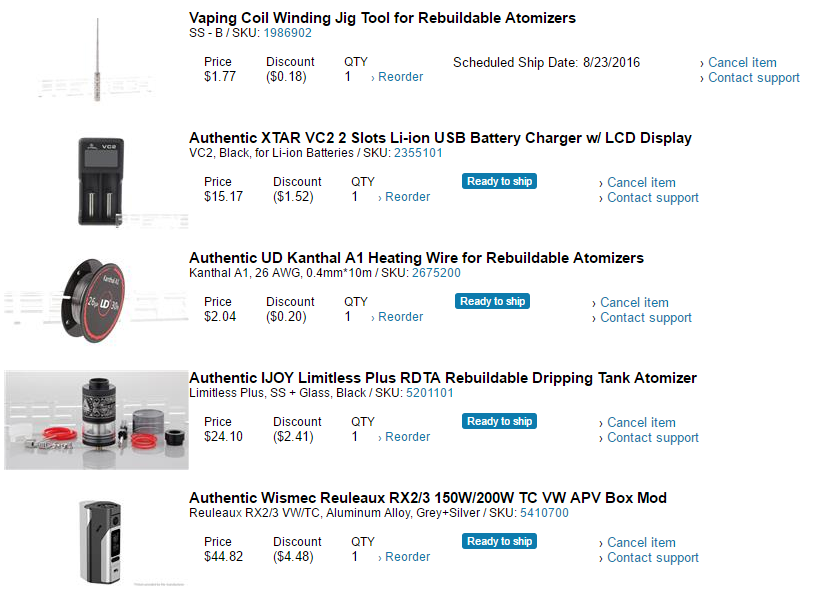Cancel the Wismec Reuleaux box mod item

coord(641,542)
